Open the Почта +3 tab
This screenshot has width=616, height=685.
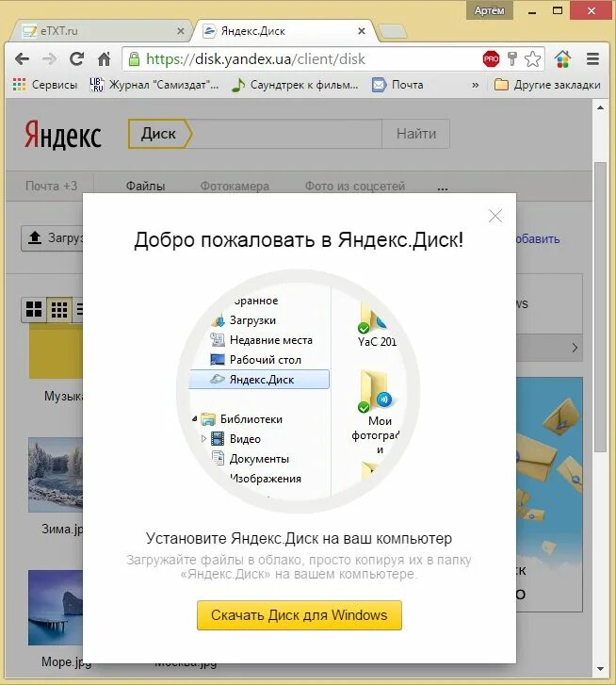click(51, 187)
